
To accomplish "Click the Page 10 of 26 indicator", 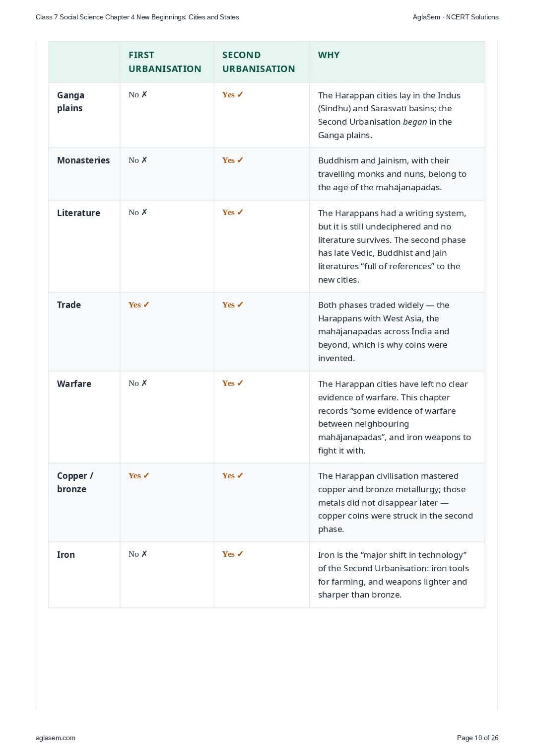I will tap(477, 738).
